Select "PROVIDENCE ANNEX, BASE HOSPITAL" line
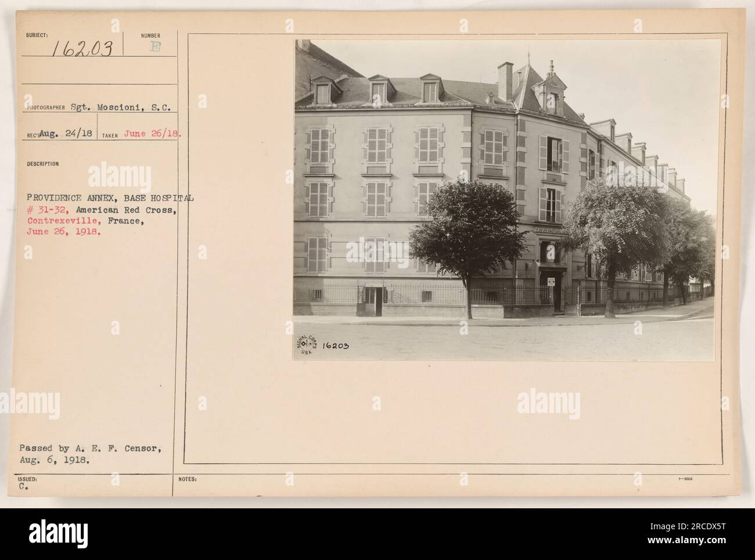Image resolution: width=755 pixels, height=560 pixels. (x=110, y=199)
